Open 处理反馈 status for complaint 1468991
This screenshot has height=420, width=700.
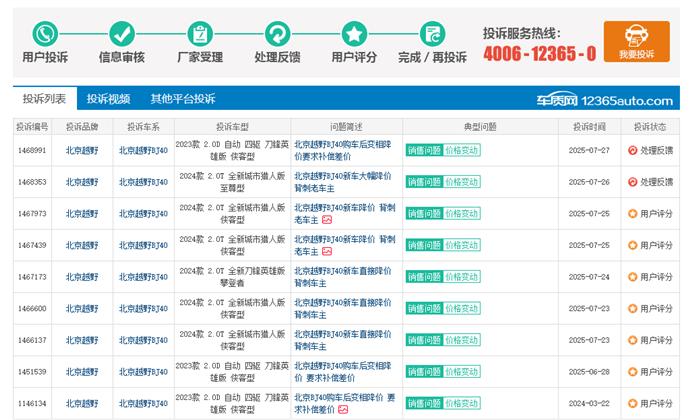(650, 151)
